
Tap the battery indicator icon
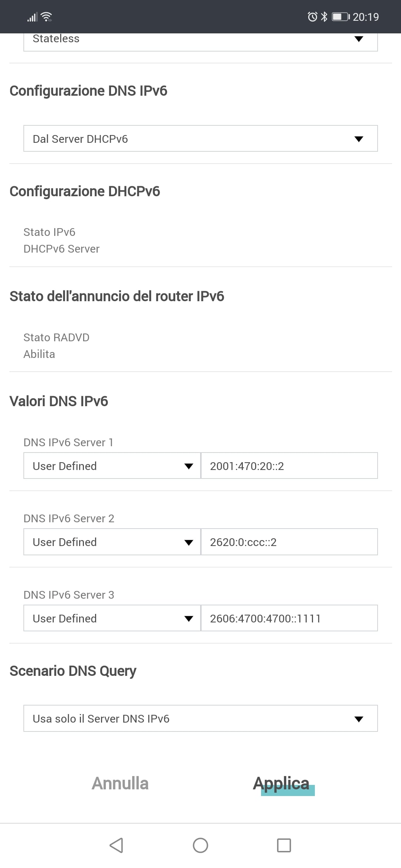(340, 17)
